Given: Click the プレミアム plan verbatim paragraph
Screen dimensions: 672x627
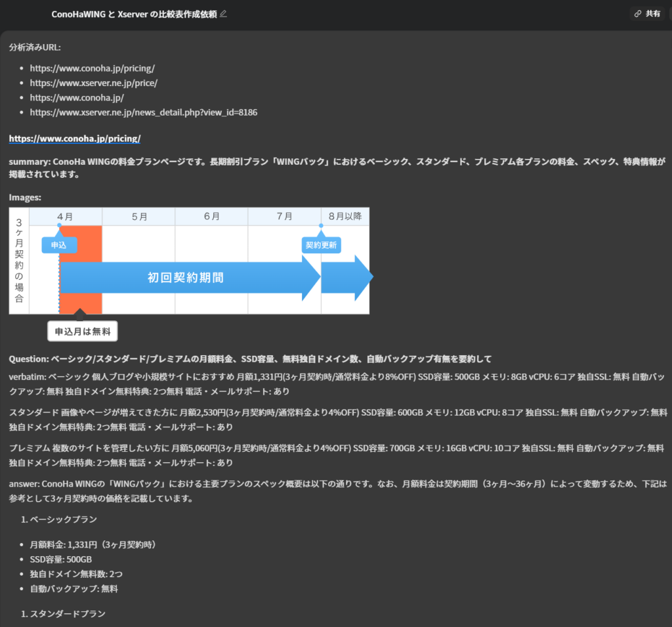Looking at the screenshot, I should point(337,455).
